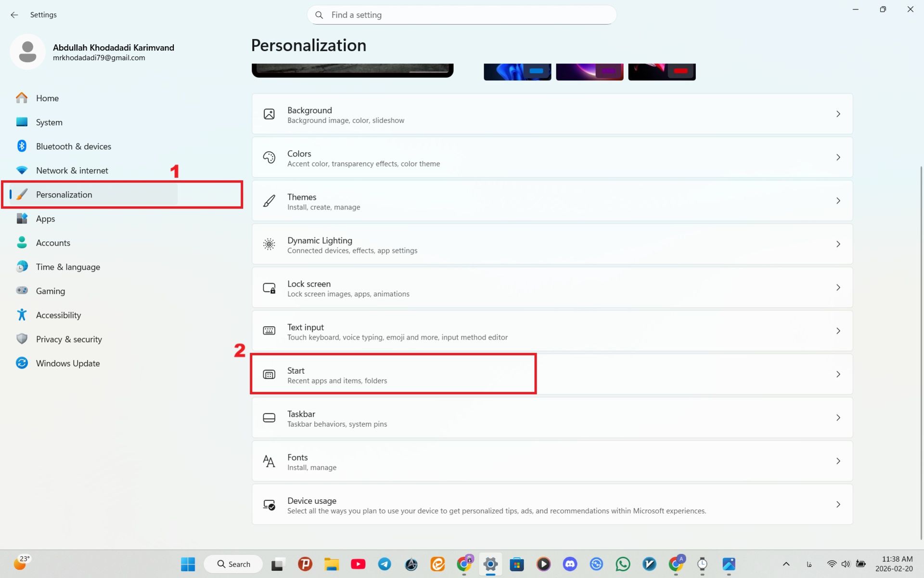The width and height of the screenshot is (924, 578).
Task: Open Abdullah's account profile
Action: pyautogui.click(x=27, y=52)
